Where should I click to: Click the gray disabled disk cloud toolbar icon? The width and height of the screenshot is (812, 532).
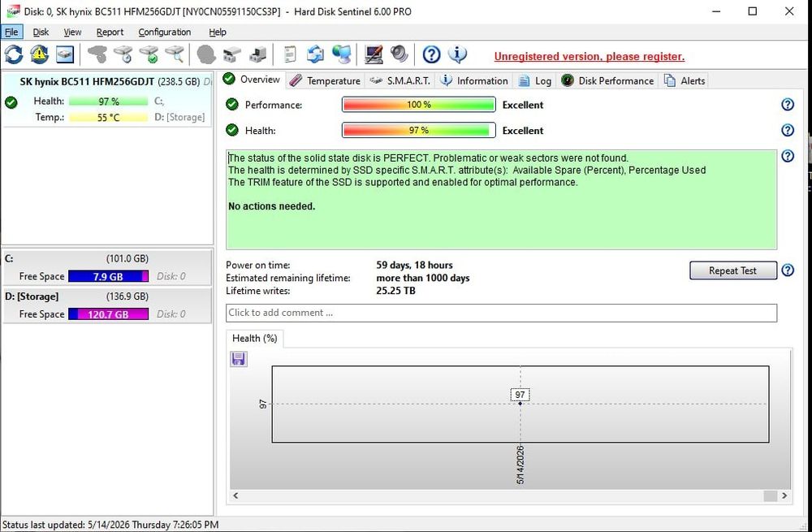click(97, 54)
